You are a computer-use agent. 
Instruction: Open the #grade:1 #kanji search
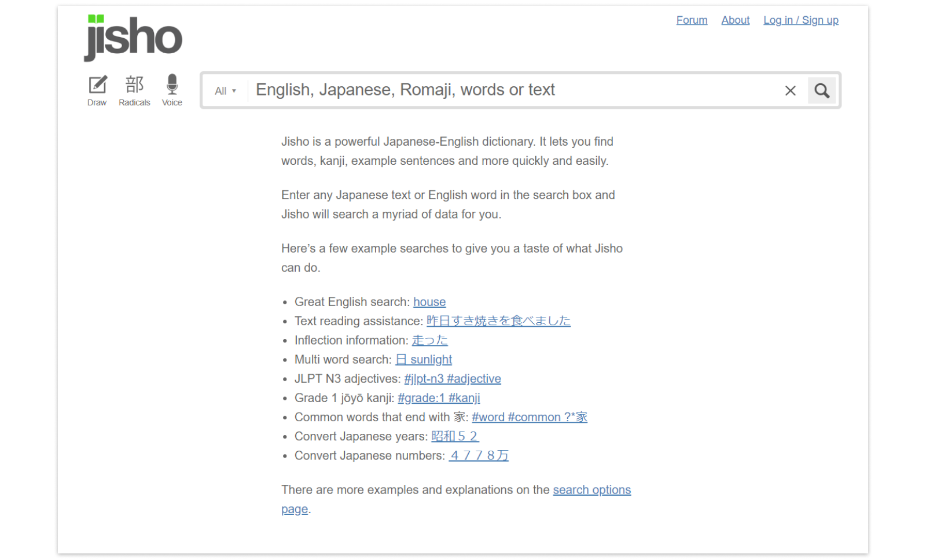(439, 398)
